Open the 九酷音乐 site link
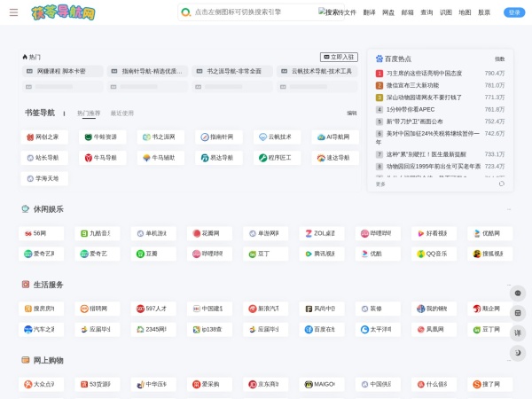 (98, 233)
